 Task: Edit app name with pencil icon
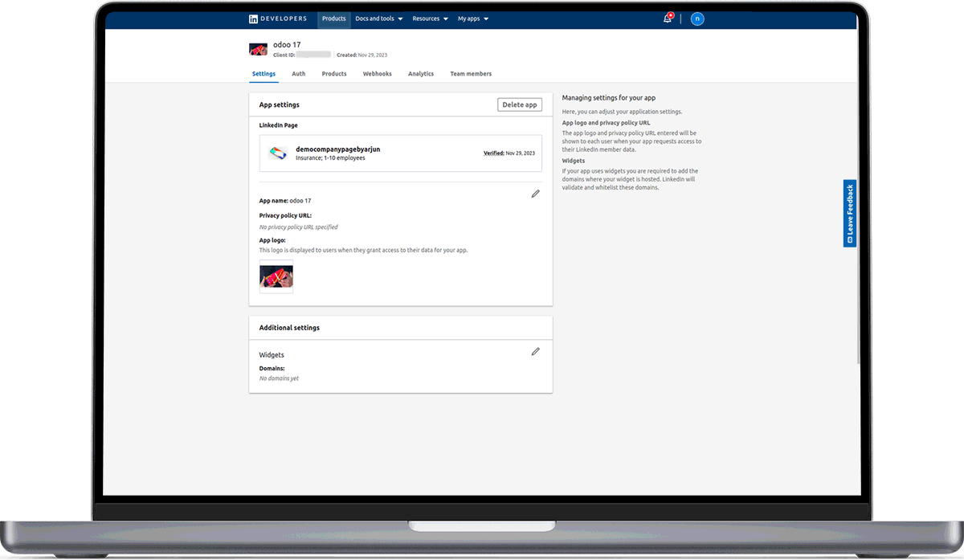click(536, 194)
